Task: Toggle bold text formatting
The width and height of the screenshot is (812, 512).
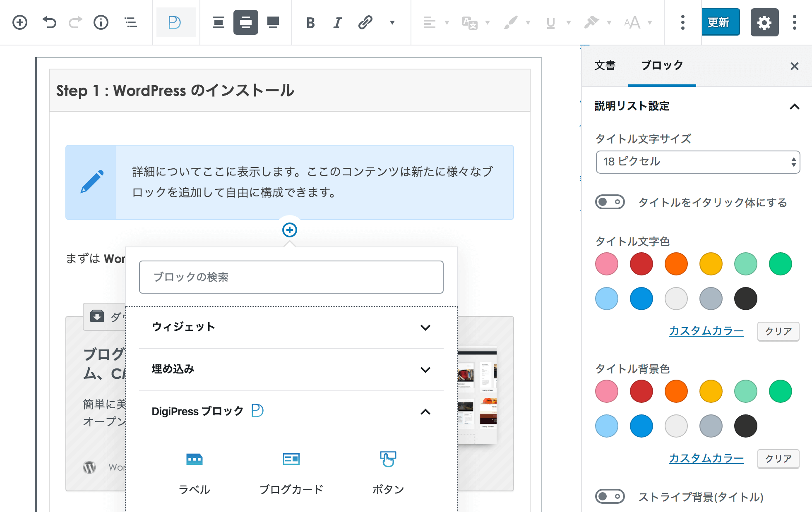Action: tap(310, 22)
